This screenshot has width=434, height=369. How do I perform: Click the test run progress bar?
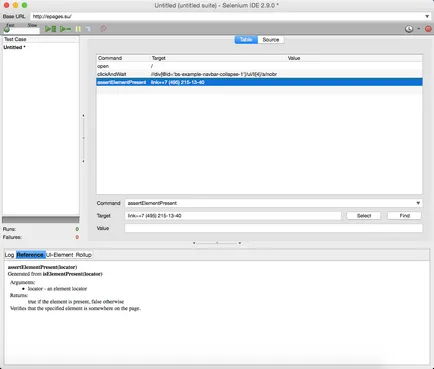(x=41, y=220)
